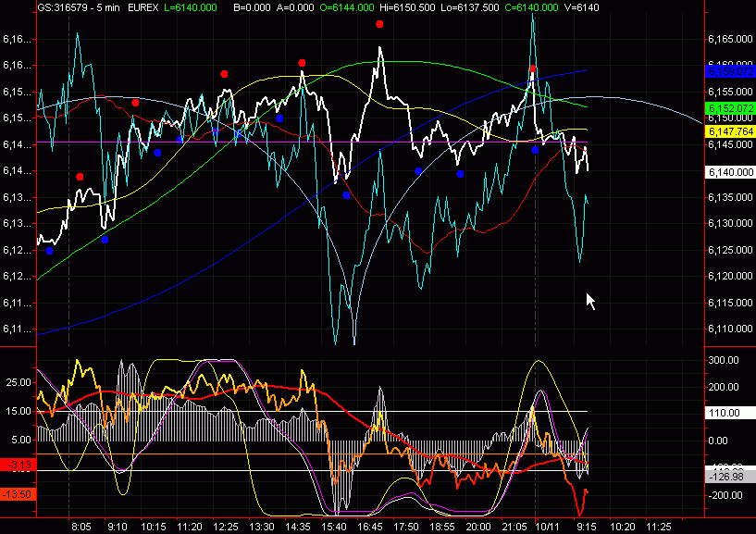Click the 9:10 time axis label

pos(118,527)
